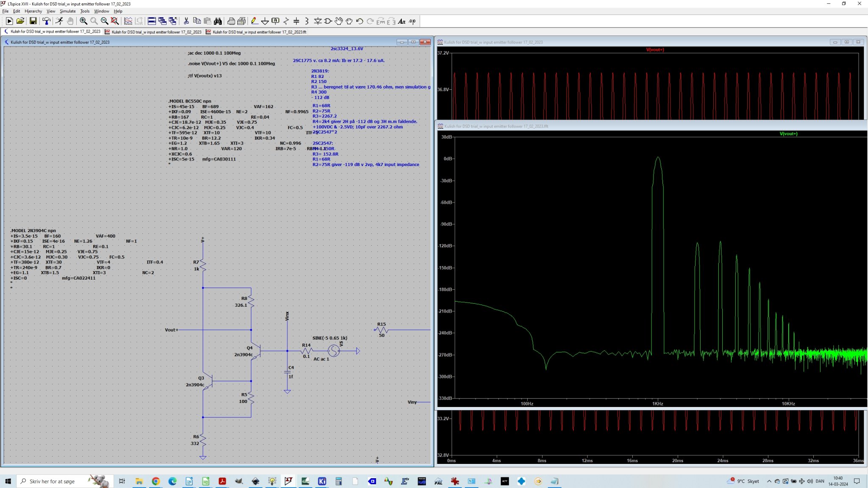Open the Control Panel hammer icon

[x=46, y=21]
